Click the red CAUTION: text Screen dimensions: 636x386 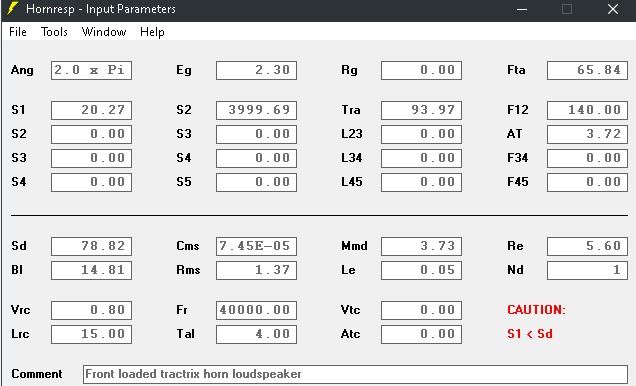[x=536, y=310]
